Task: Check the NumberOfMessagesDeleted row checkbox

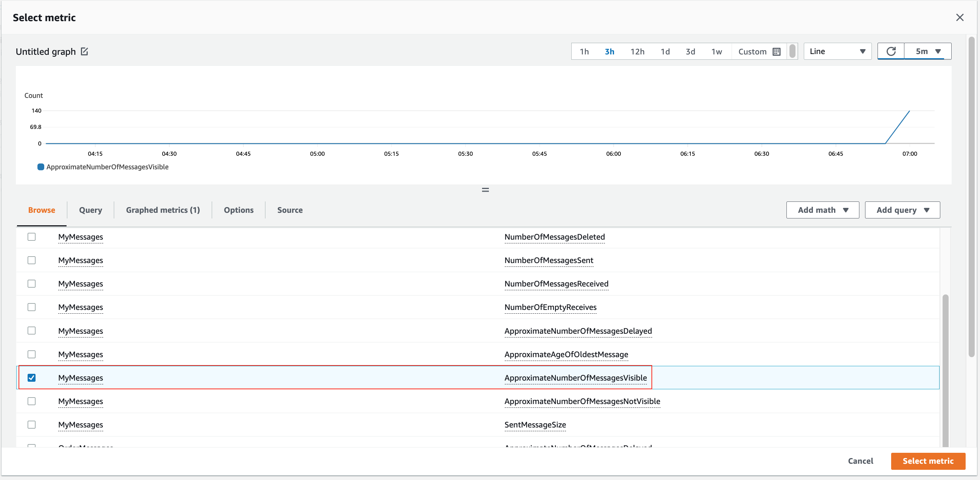Action: [32, 237]
